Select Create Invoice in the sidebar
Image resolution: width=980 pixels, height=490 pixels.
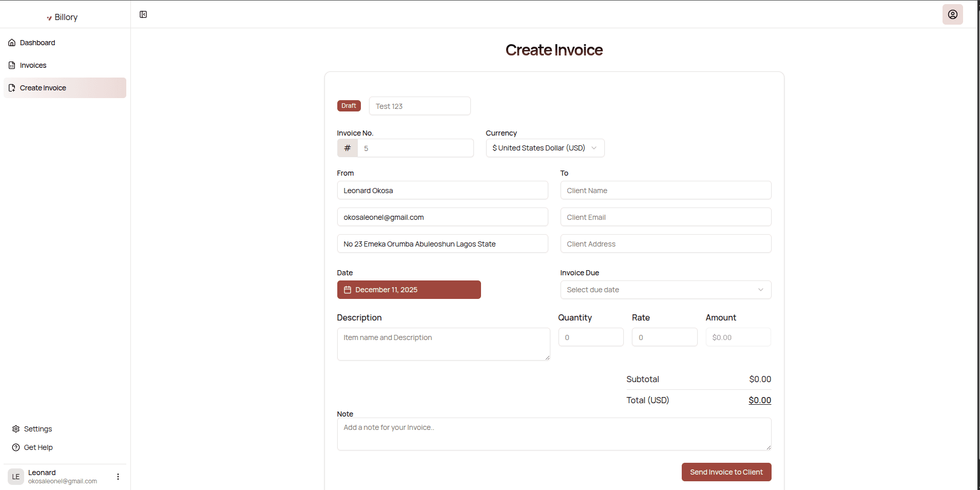(x=43, y=88)
